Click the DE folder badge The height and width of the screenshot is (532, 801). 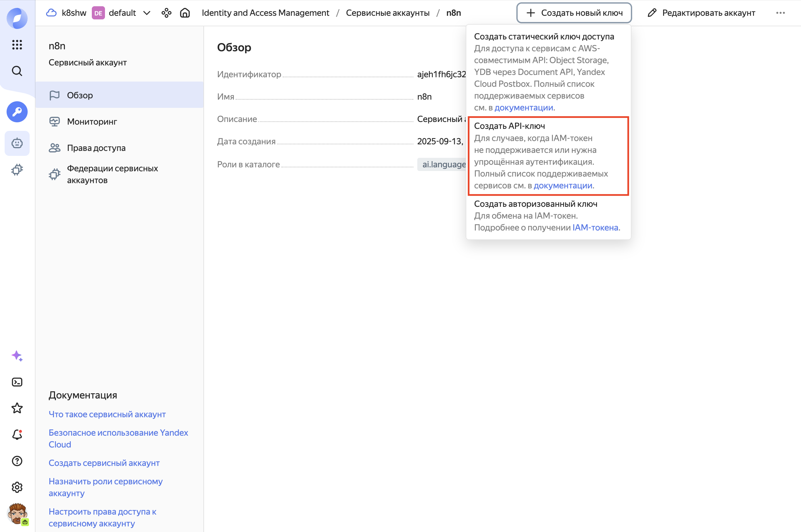point(98,13)
